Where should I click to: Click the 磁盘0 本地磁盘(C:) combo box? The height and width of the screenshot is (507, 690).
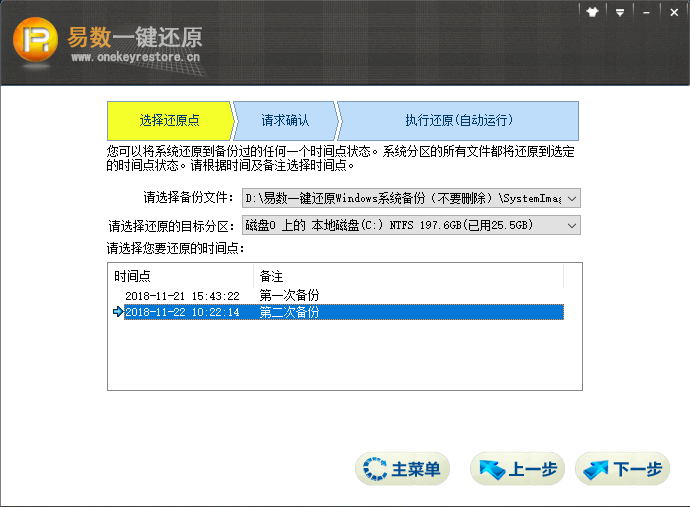411,225
